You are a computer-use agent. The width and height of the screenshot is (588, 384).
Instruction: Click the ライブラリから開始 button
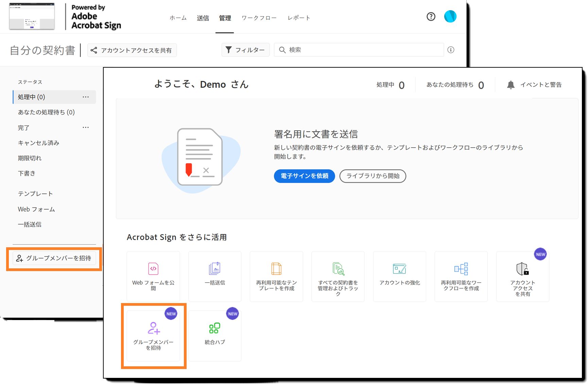(x=373, y=176)
